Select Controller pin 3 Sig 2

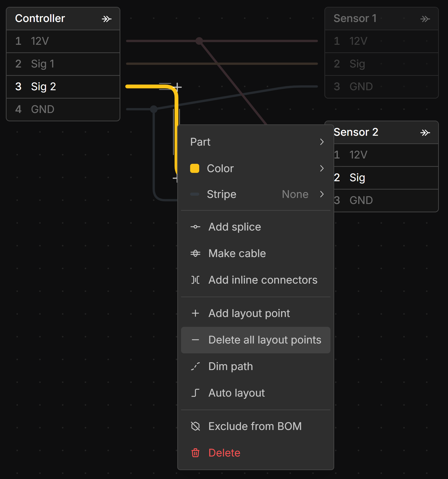click(63, 87)
